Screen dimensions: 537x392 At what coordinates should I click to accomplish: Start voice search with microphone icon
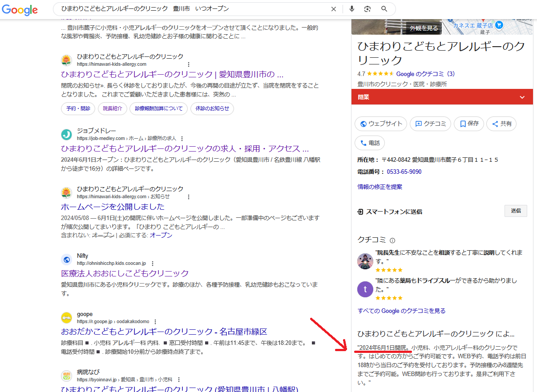pyautogui.click(x=352, y=9)
